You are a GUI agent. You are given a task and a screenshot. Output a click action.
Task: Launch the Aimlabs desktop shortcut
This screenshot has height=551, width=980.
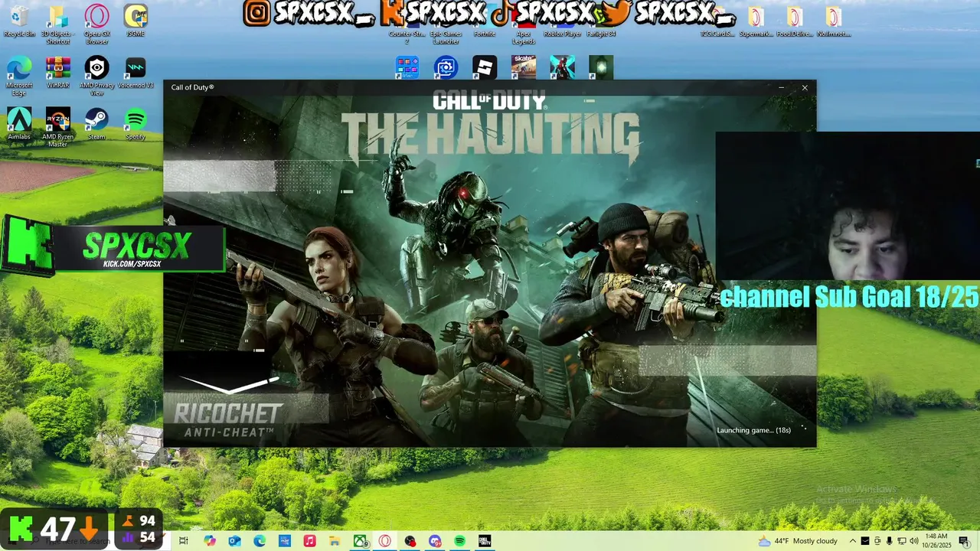tap(19, 124)
